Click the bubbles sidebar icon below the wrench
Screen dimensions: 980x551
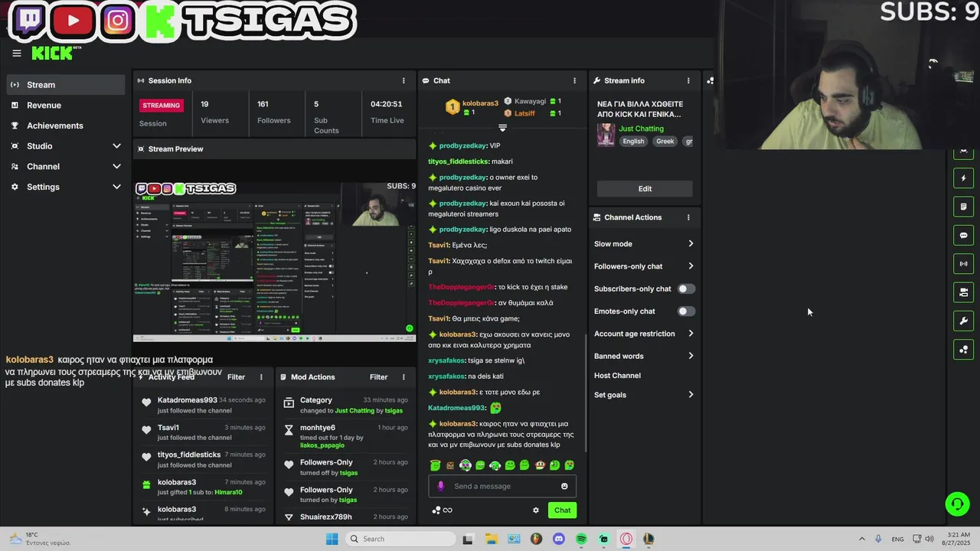pos(963,350)
